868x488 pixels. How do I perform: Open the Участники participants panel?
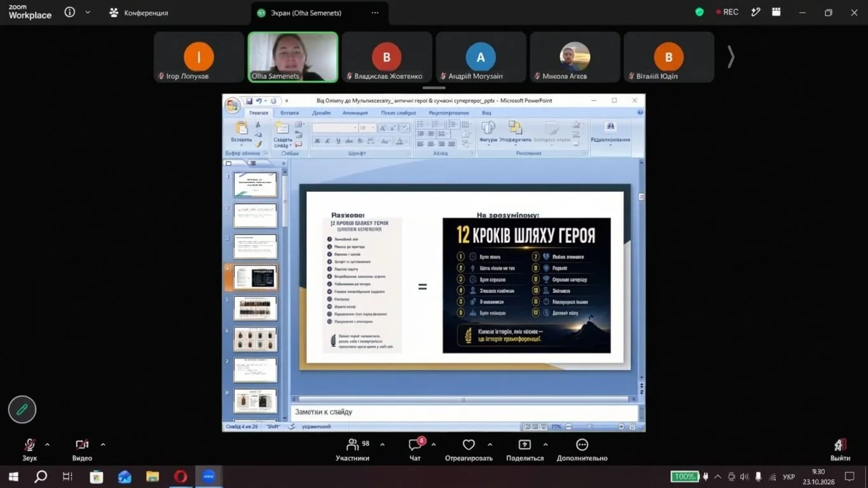(x=353, y=449)
